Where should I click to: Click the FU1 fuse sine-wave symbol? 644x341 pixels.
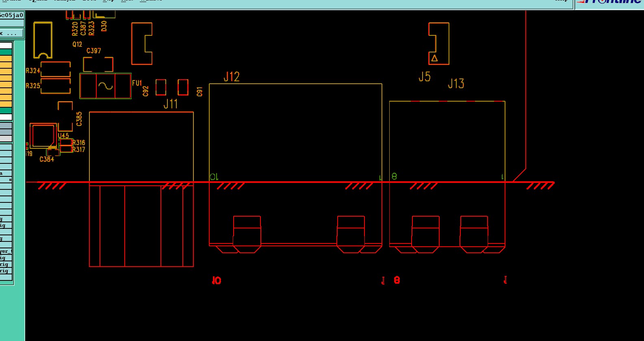pyautogui.click(x=105, y=86)
